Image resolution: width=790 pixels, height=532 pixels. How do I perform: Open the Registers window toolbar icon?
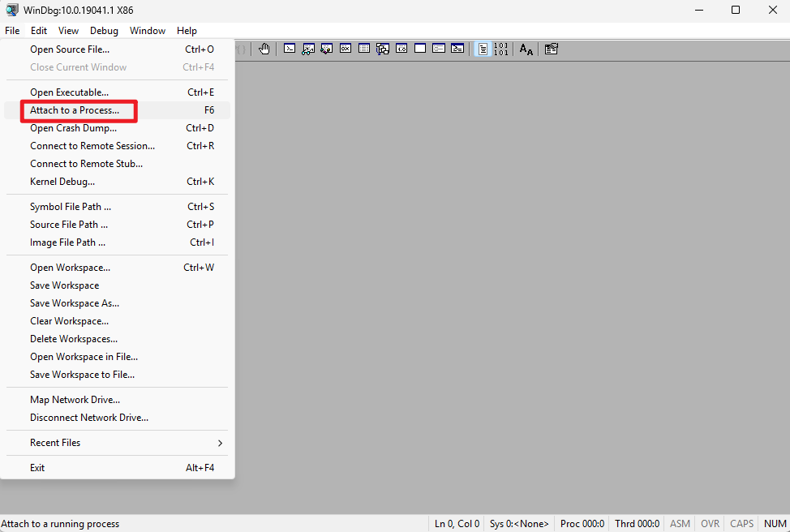(x=346, y=49)
